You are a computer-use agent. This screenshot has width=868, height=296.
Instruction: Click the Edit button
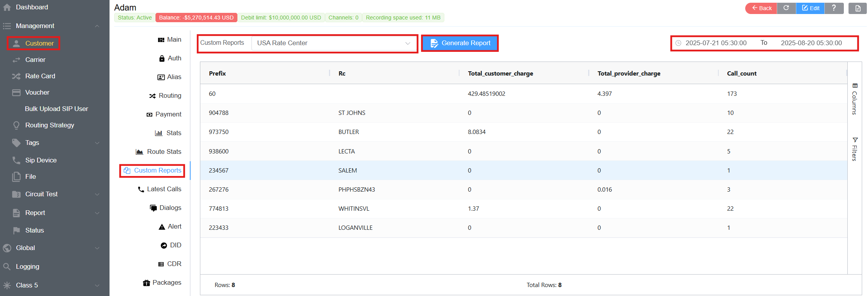click(810, 8)
